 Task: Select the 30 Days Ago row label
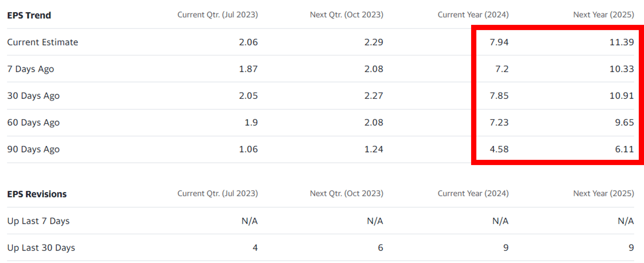33,96
